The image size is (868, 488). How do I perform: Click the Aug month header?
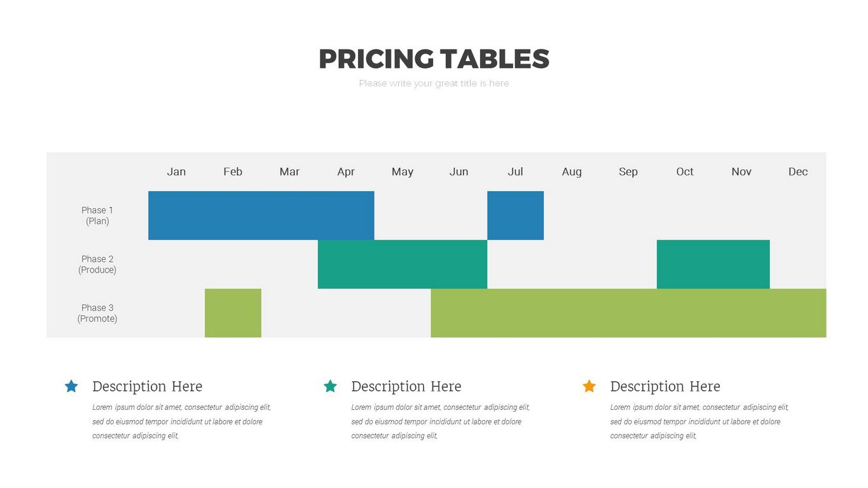point(572,172)
